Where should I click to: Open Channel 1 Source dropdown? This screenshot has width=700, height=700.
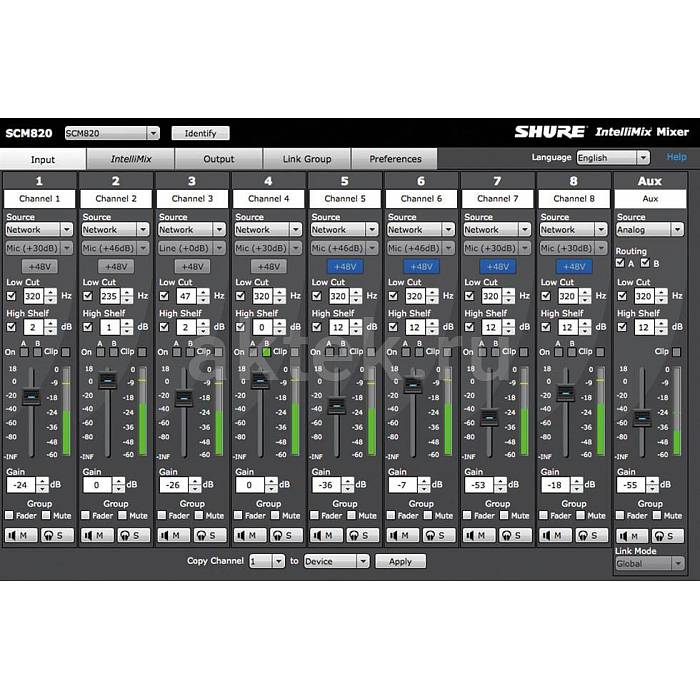pyautogui.click(x=39, y=229)
